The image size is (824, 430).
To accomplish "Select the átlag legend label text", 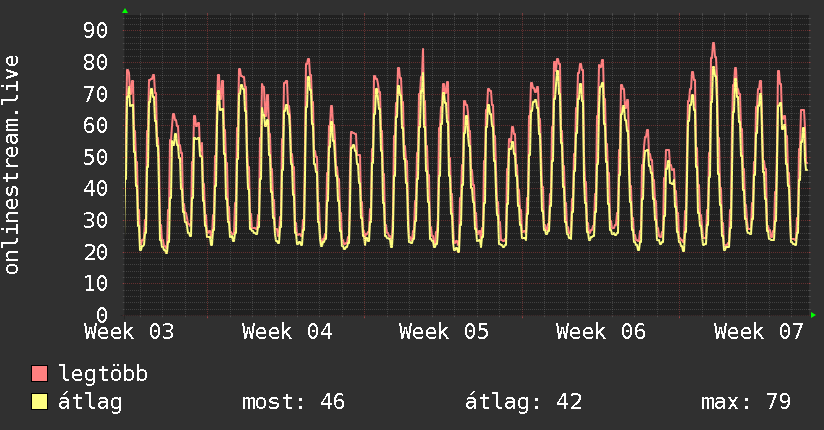I will 90,402.
